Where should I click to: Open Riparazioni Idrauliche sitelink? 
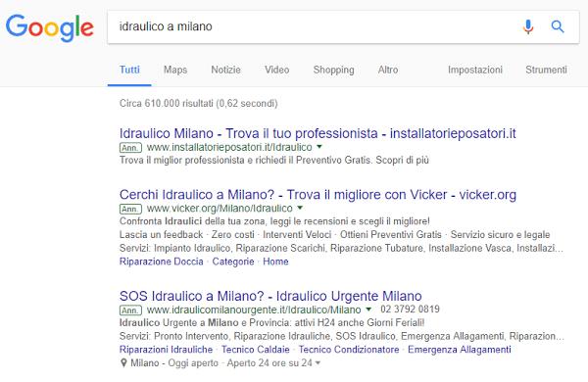click(x=166, y=350)
